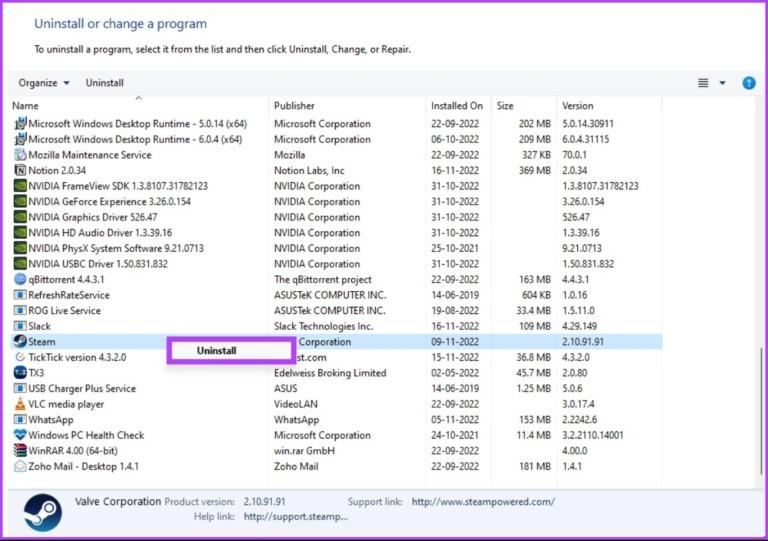The height and width of the screenshot is (541, 768).
Task: Select qBittorrent 4.4.3.1 name
Action: pos(66,279)
